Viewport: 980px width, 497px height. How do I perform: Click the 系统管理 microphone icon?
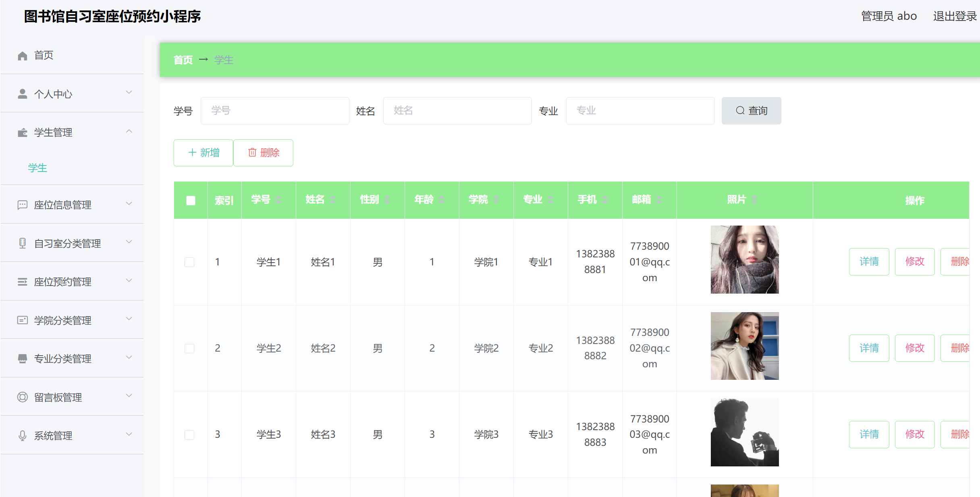click(23, 435)
